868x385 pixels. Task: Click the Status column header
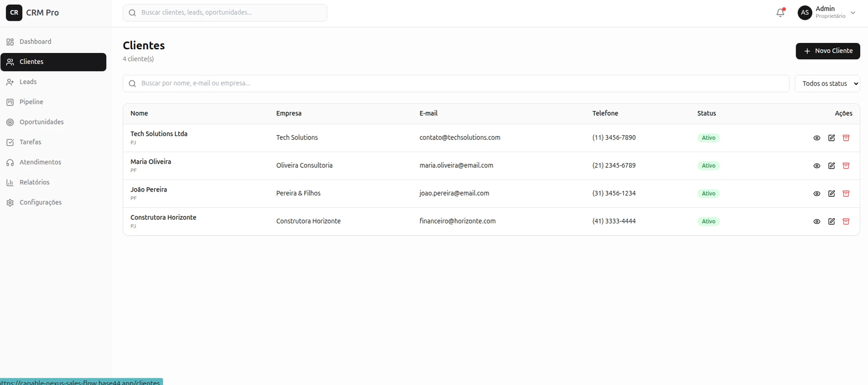706,113
